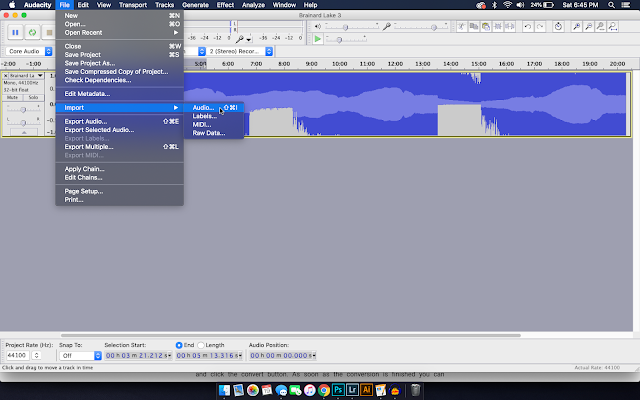Click the Project Rate stepper arrows
This screenshot has height=400, width=640.
(36, 356)
